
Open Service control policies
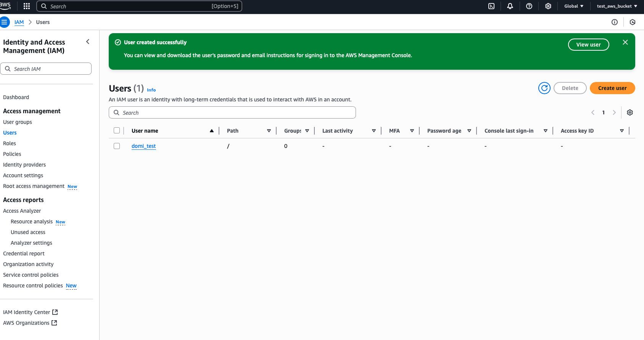[31, 275]
